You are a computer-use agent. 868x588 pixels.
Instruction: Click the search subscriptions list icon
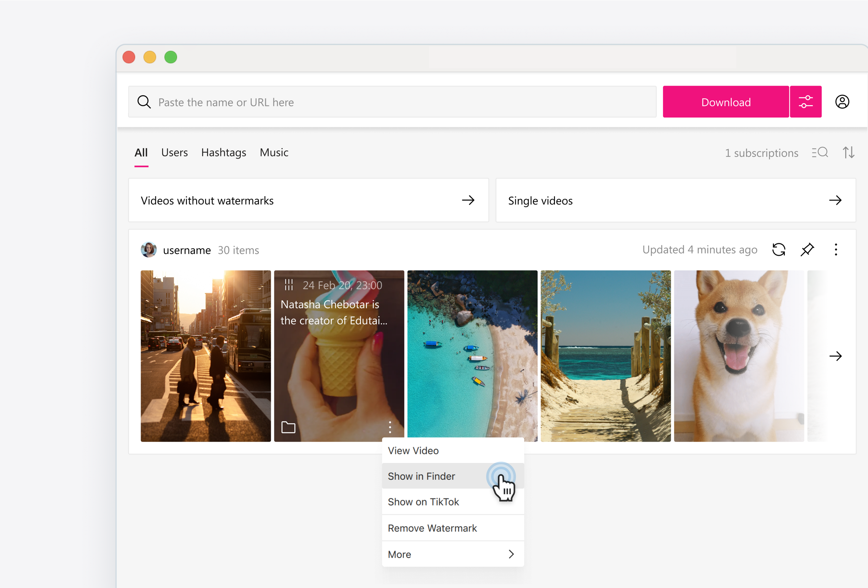pyautogui.click(x=819, y=152)
